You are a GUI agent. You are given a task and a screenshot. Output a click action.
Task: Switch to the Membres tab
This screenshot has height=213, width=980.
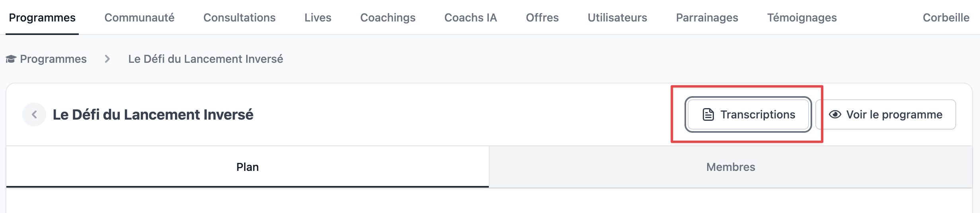[730, 167]
